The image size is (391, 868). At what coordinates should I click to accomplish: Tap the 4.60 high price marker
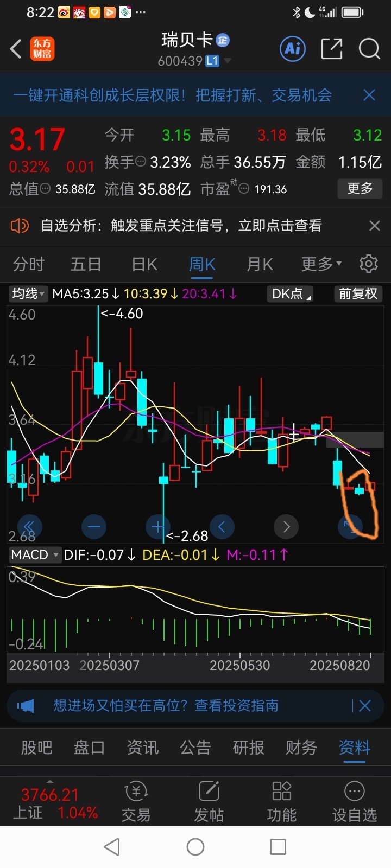(122, 314)
